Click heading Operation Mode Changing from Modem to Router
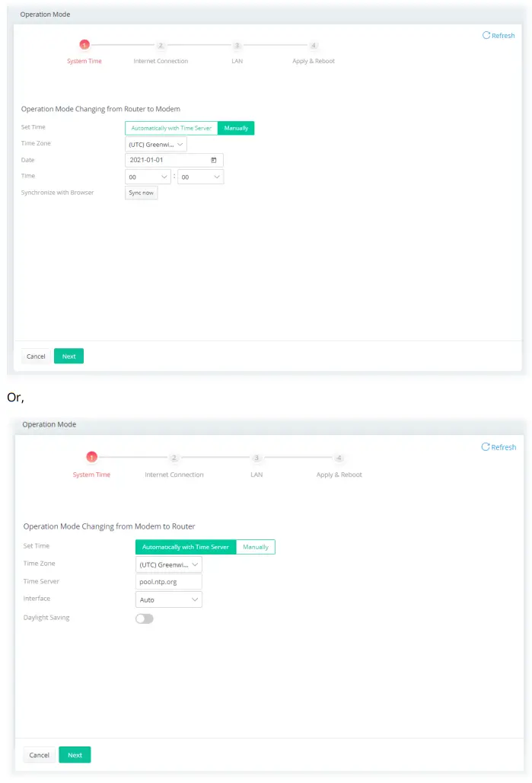This screenshot has height=783, width=532. pyautogui.click(x=109, y=526)
